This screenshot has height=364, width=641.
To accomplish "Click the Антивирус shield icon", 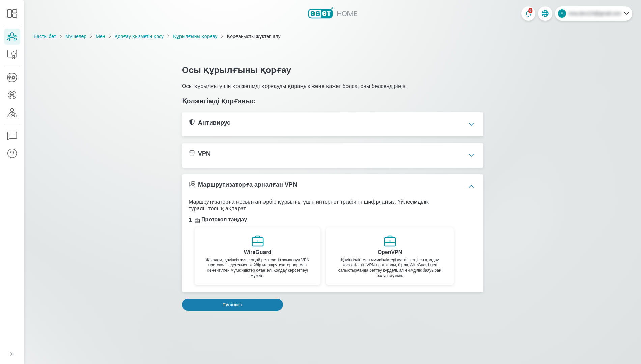I will pyautogui.click(x=192, y=122).
